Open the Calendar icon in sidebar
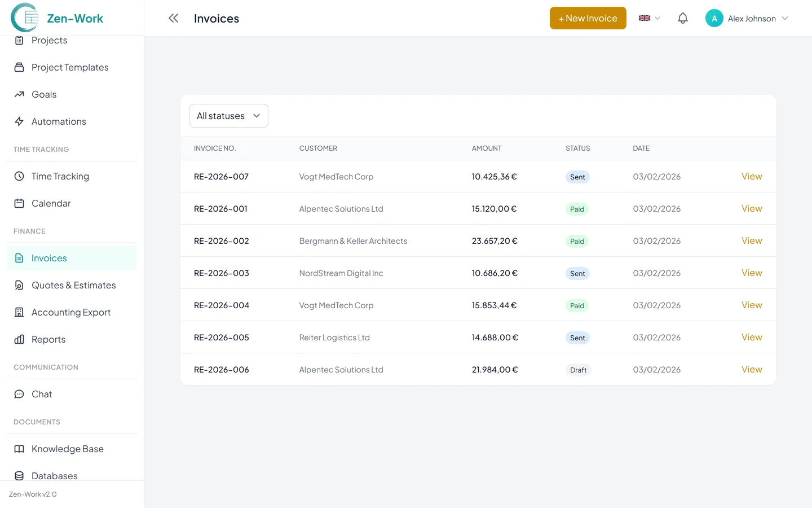The image size is (812, 508). point(19,203)
